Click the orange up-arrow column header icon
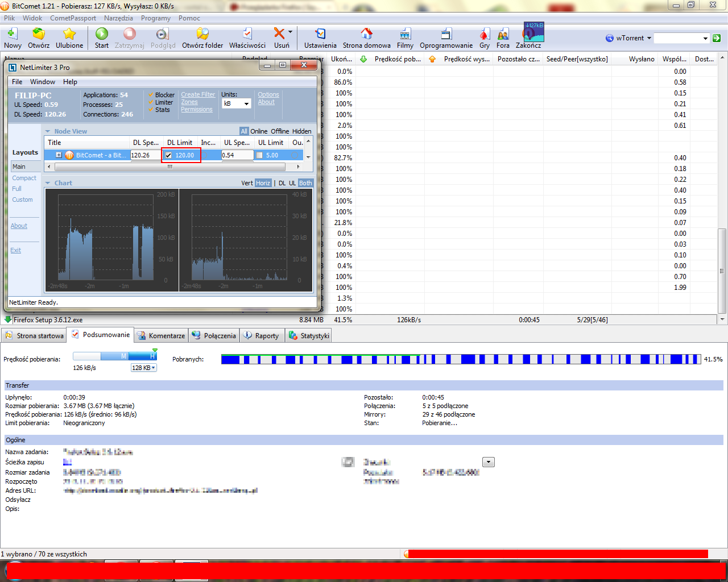 click(432, 59)
